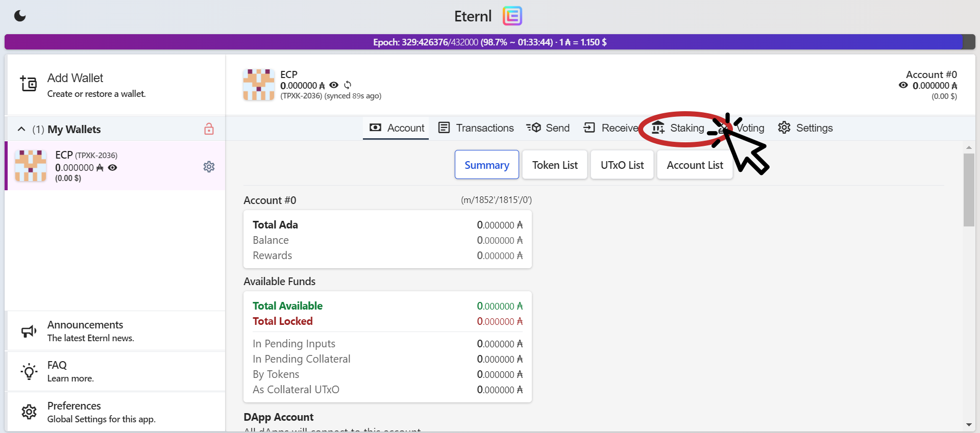This screenshot has height=433, width=980.
Task: Show the Token List view
Action: click(555, 165)
